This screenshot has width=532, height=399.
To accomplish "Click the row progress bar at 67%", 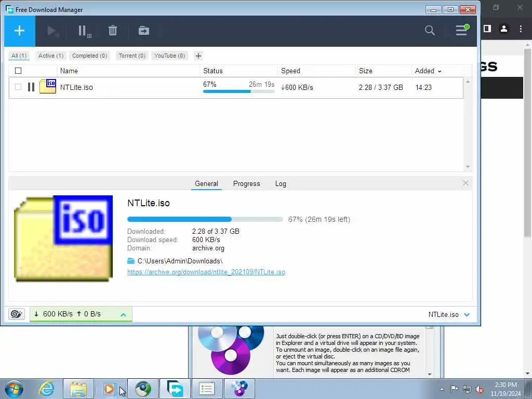I will pos(239,91).
